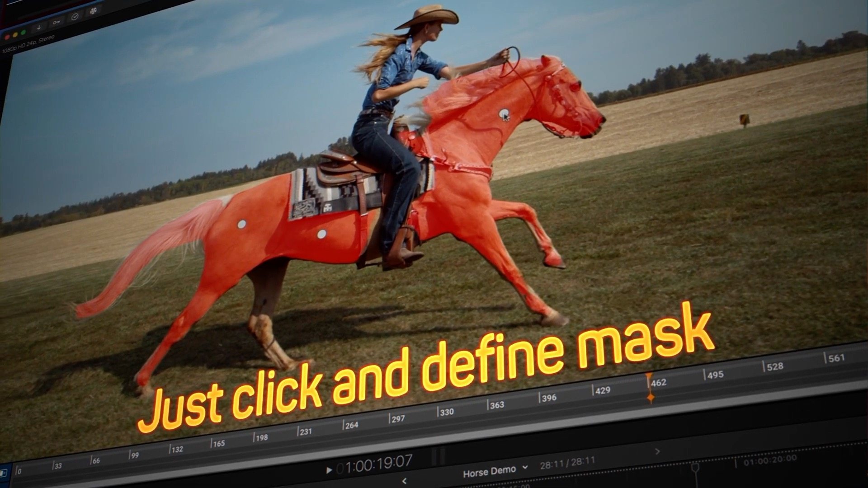
Task: Open the Keyword Editor key icon
Action: point(57,22)
